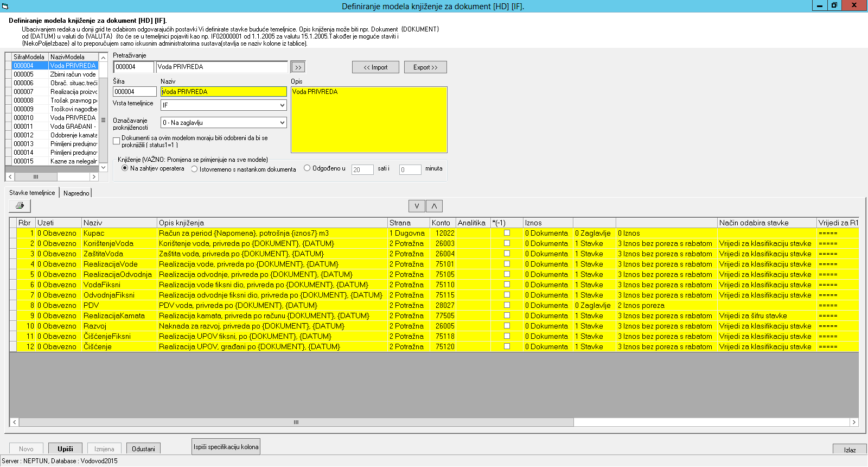Toggle the documents must be approved checkbox
Viewport: 868px width, 467px height.
117,141
